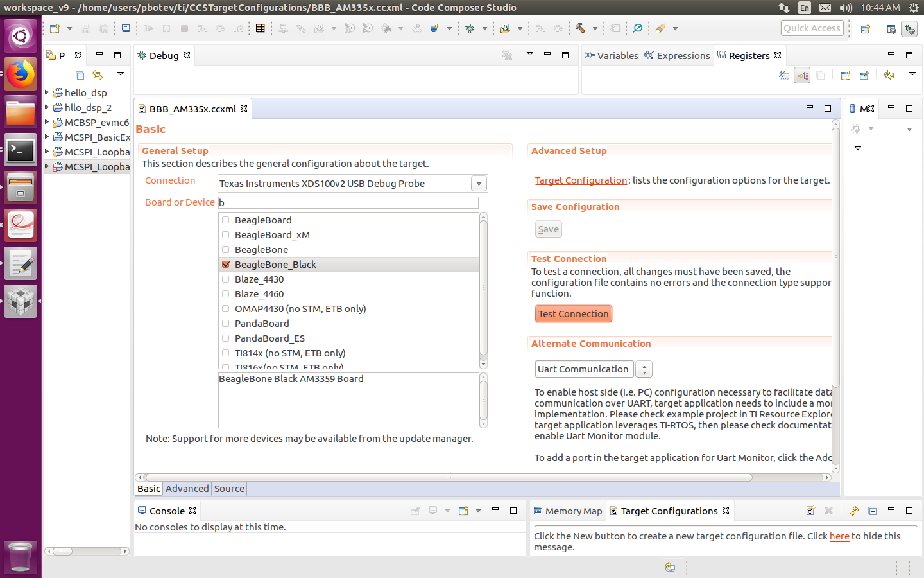Switch to the Memory Map tab
The width and height of the screenshot is (924, 578).
[568, 511]
